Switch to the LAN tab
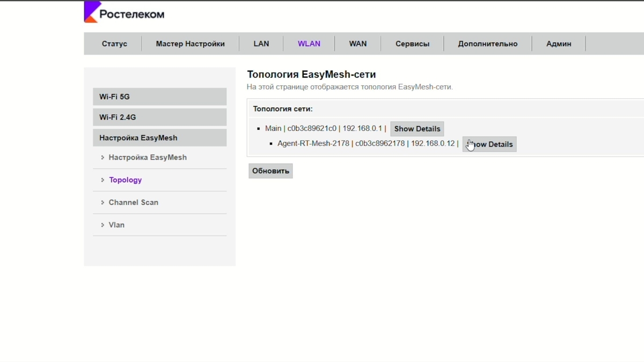Viewport: 644px width, 362px height. click(261, 44)
